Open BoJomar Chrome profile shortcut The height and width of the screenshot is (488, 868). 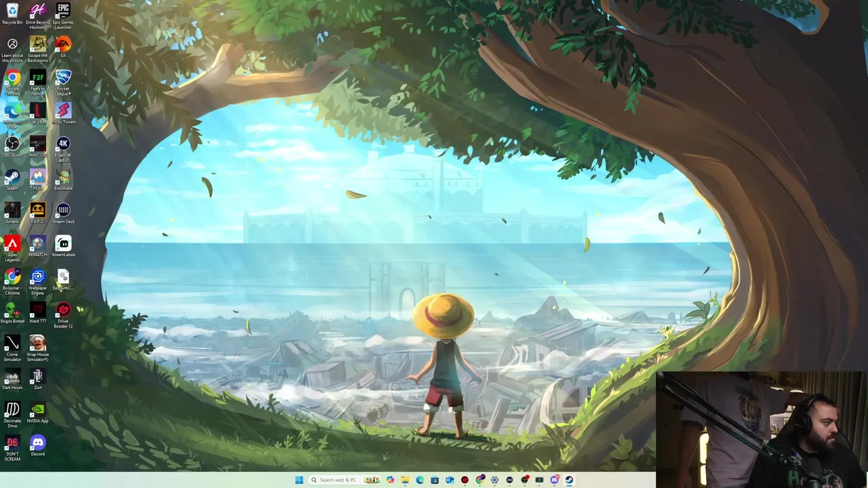[x=12, y=282]
